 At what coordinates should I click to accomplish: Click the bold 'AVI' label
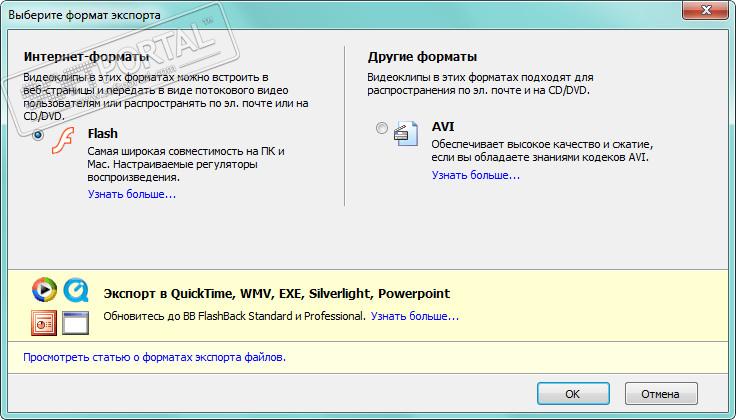pyautogui.click(x=443, y=127)
